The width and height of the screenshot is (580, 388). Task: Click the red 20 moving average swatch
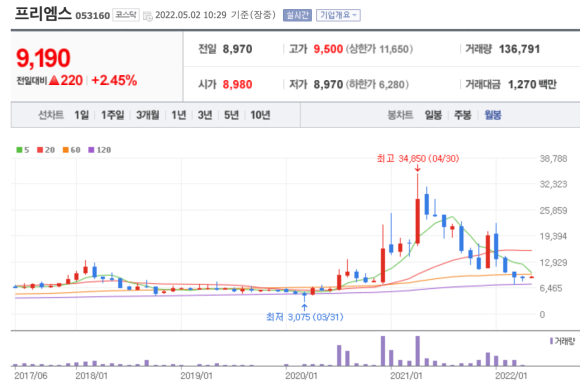[40, 150]
